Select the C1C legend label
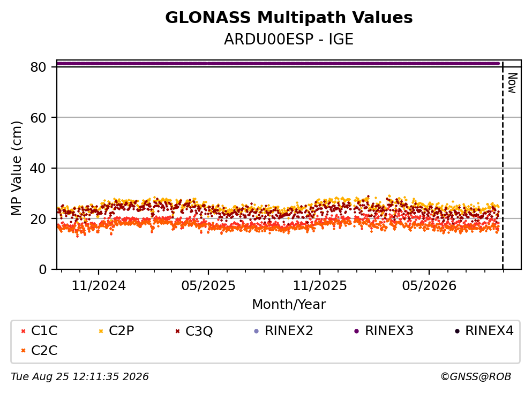 44,330
